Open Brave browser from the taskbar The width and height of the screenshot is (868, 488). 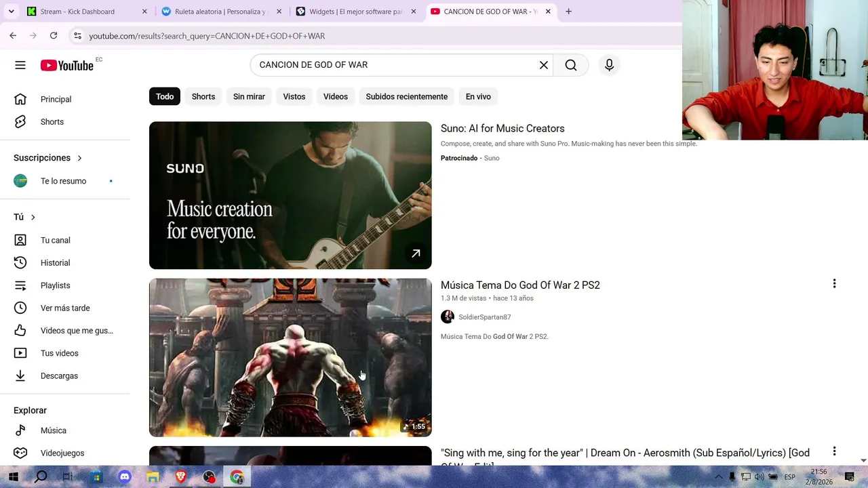(x=180, y=477)
